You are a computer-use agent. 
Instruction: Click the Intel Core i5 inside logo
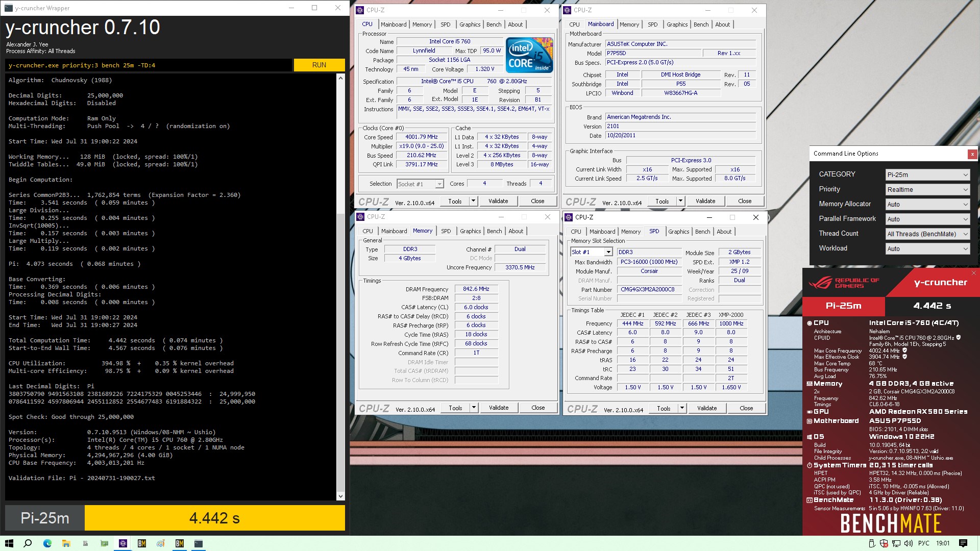point(529,55)
